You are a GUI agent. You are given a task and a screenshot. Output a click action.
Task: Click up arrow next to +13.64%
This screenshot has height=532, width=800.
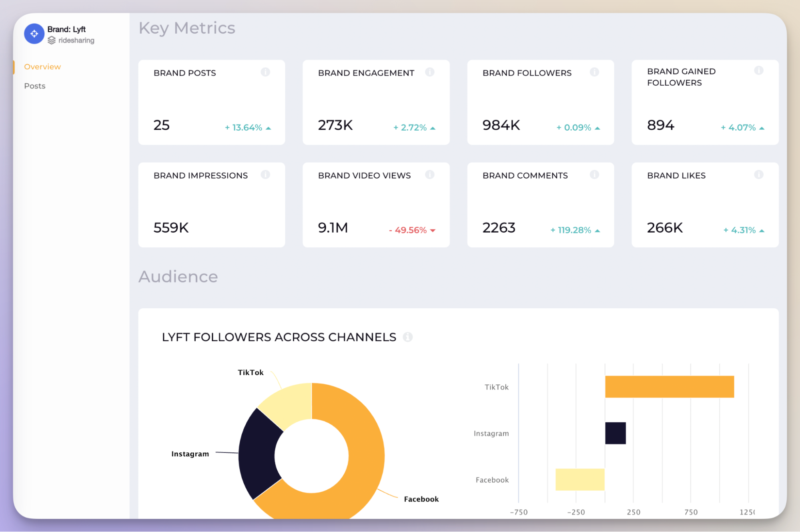pos(269,128)
